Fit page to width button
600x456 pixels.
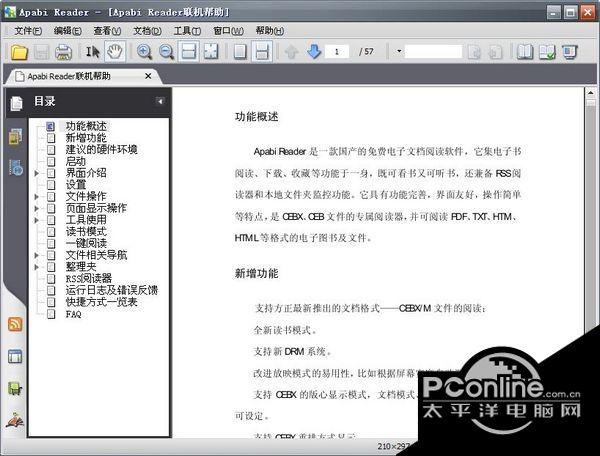[x=189, y=52]
